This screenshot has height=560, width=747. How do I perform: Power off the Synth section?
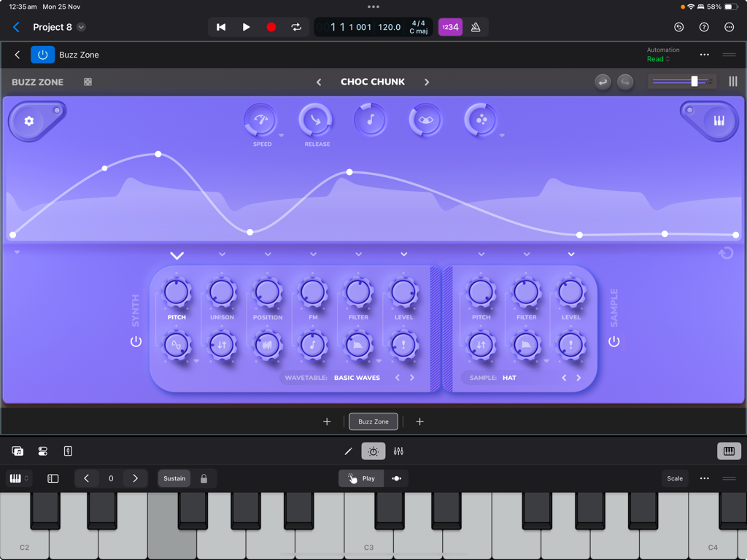click(136, 341)
